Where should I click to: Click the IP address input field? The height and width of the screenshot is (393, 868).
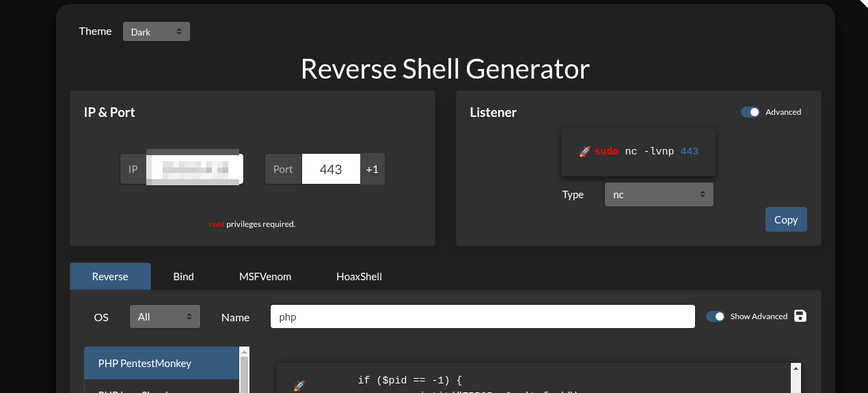pyautogui.click(x=195, y=169)
